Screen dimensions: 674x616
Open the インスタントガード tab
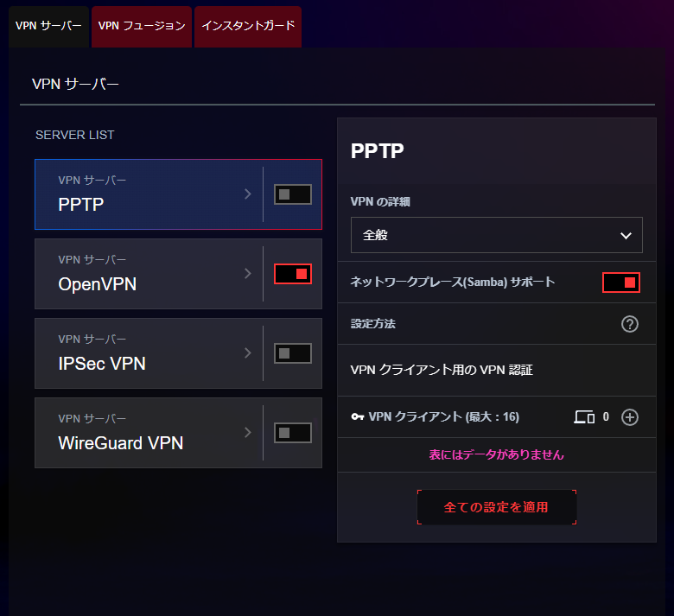click(248, 26)
